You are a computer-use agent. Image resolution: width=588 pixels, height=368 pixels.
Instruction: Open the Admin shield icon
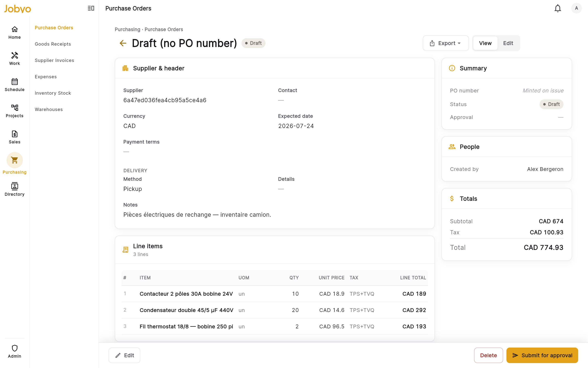tap(14, 348)
